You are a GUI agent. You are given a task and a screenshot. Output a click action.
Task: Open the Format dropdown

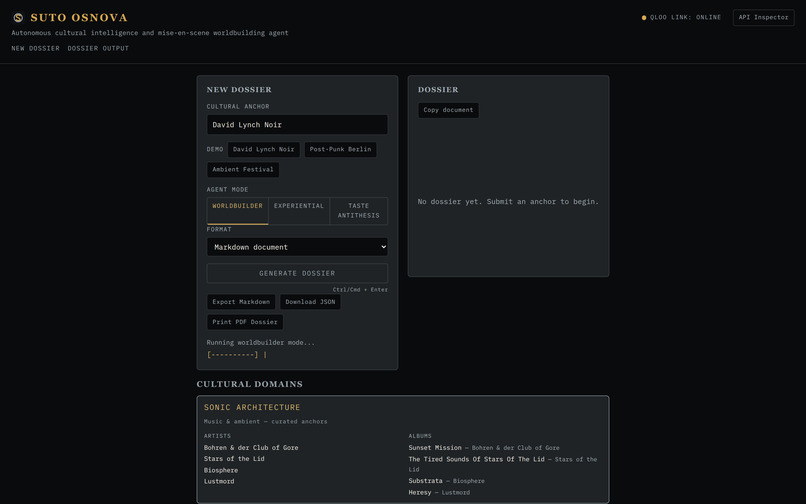[297, 247]
